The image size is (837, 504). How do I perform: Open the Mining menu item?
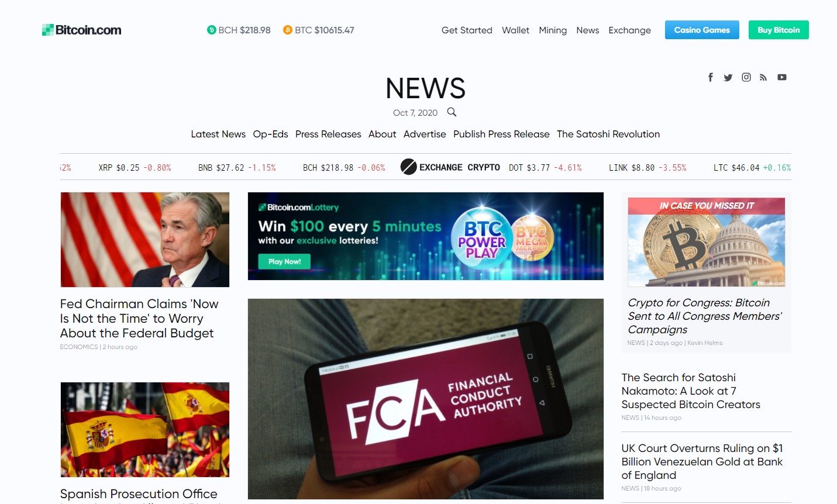tap(553, 30)
